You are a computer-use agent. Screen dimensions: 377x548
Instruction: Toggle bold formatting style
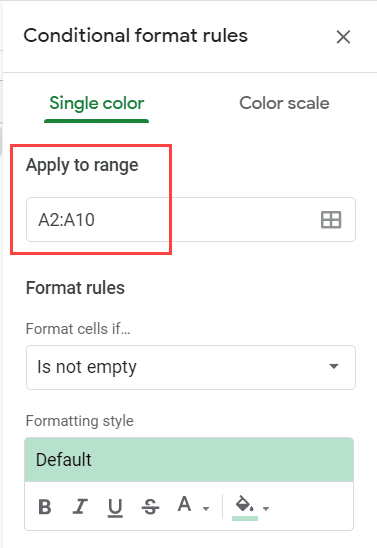[45, 506]
